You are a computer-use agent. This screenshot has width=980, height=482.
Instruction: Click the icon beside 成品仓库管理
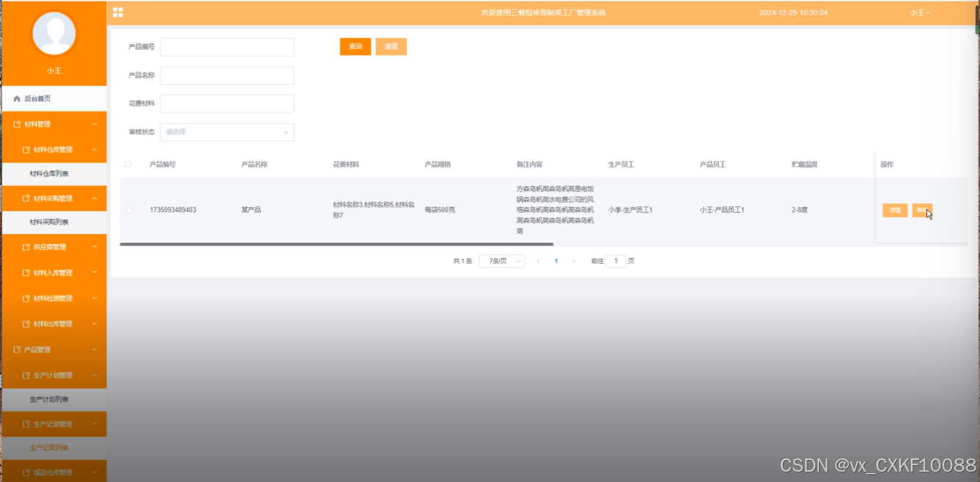coord(26,472)
